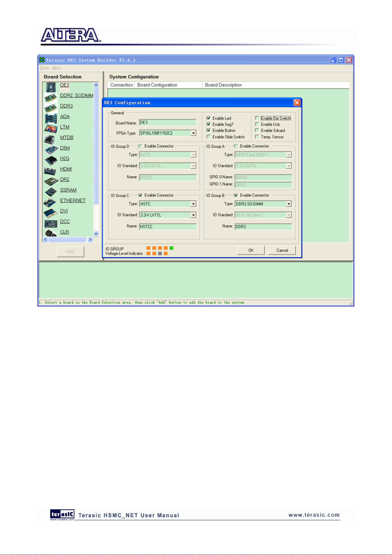The height and width of the screenshot is (555, 392).
Task: Check Enable Slide Switch checkbox
Action: click(208, 137)
